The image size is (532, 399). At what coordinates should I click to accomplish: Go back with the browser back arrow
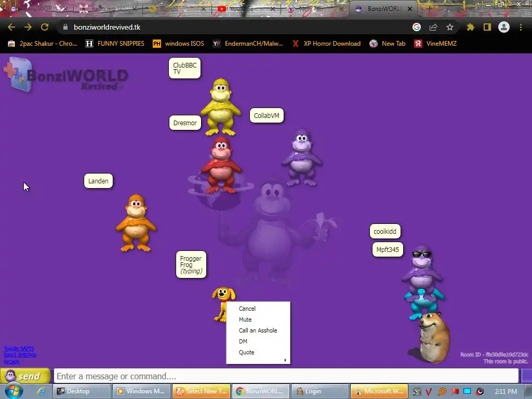click(11, 27)
